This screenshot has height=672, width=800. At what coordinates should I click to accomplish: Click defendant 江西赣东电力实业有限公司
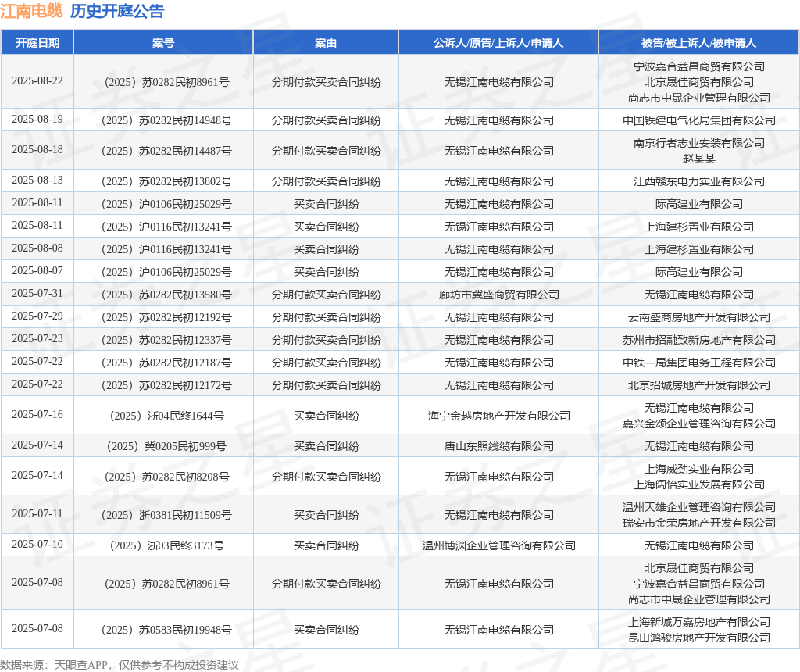699,181
